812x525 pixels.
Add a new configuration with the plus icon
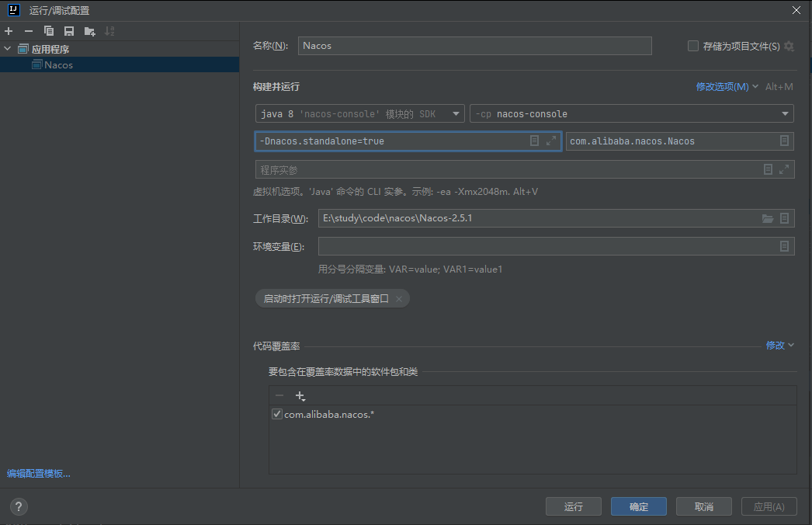tap(9, 31)
